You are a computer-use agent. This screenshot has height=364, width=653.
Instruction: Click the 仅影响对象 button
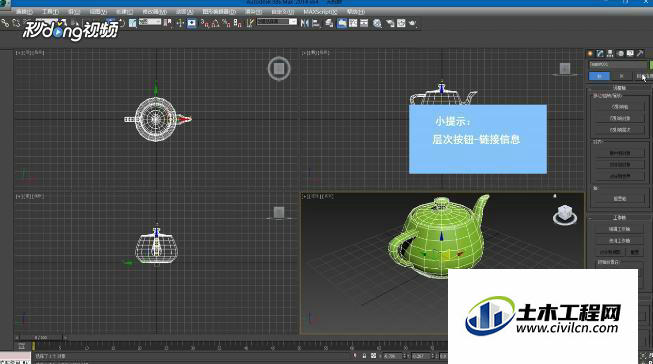tap(620, 118)
